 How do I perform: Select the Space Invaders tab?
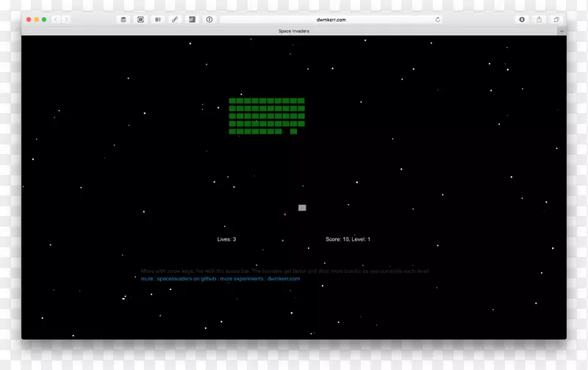click(293, 32)
